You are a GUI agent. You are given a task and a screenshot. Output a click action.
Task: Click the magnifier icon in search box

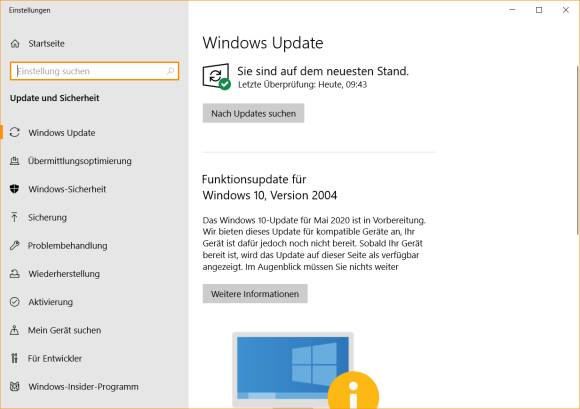170,71
